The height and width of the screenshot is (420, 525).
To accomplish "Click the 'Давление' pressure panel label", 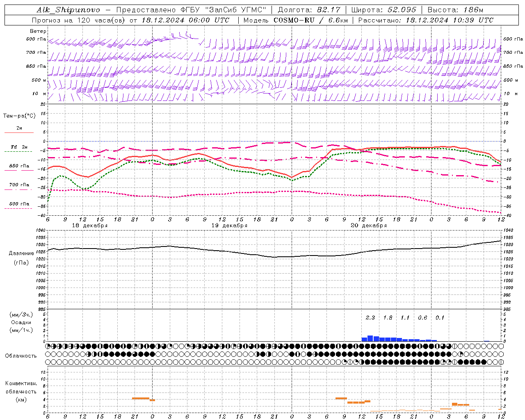I will 21,253.
